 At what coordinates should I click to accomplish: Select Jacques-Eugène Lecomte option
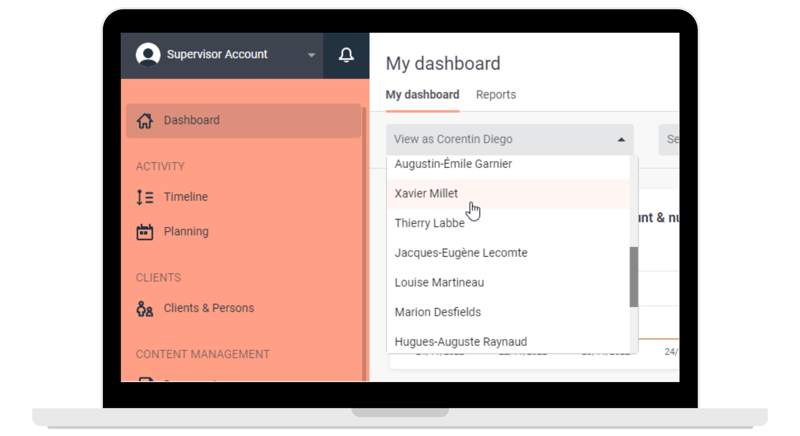click(x=461, y=253)
